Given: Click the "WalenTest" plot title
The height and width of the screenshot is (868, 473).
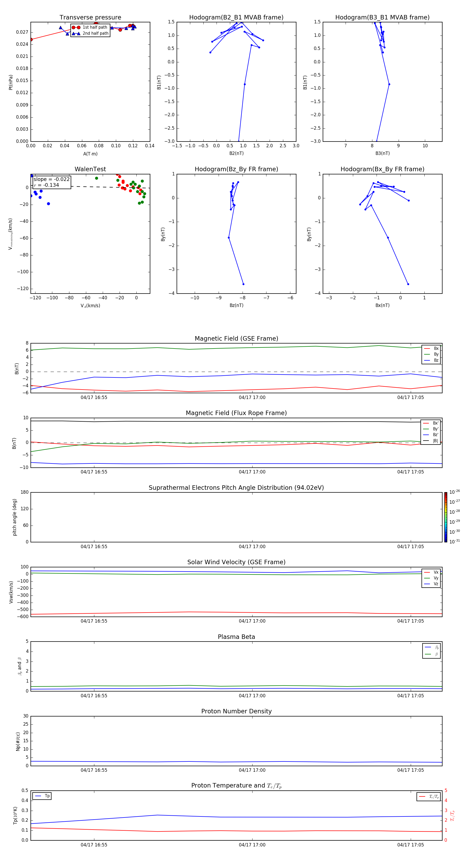Looking at the screenshot, I should pyautogui.click(x=90, y=169).
